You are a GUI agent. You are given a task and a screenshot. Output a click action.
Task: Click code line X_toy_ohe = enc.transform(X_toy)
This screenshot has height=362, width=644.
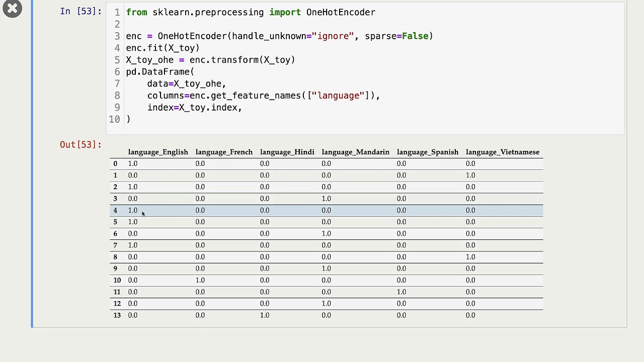point(210,60)
